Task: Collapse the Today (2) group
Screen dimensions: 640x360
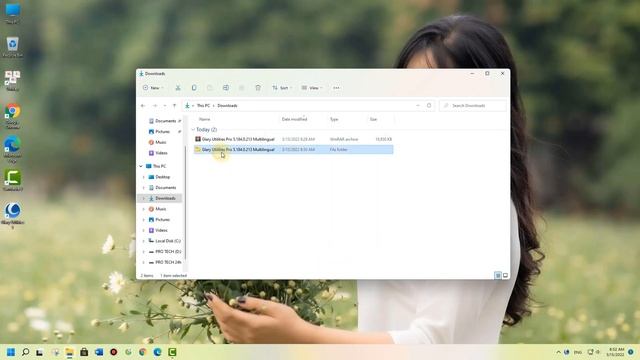Action: click(x=193, y=130)
